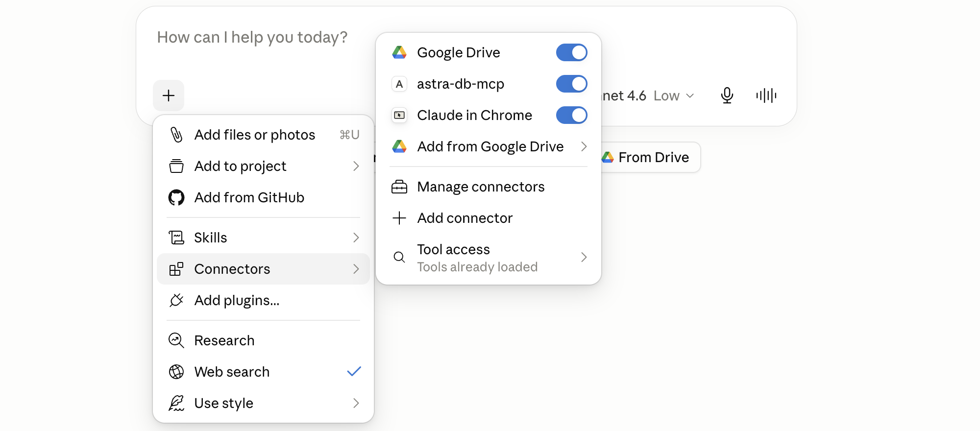The width and height of the screenshot is (980, 431).
Task: Click the Skills scroll icon
Action: (x=176, y=238)
